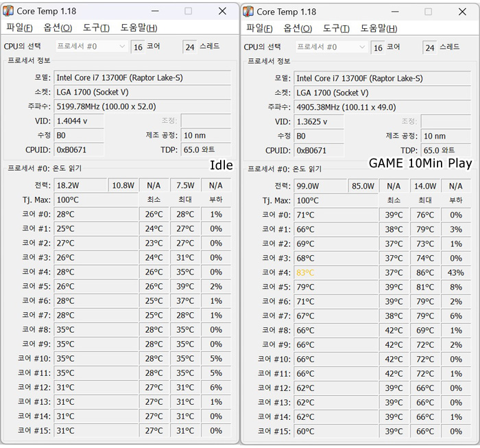Open 옵션(O) menu in the GAME window
This screenshot has width=480, height=448.
pyautogui.click(x=298, y=28)
